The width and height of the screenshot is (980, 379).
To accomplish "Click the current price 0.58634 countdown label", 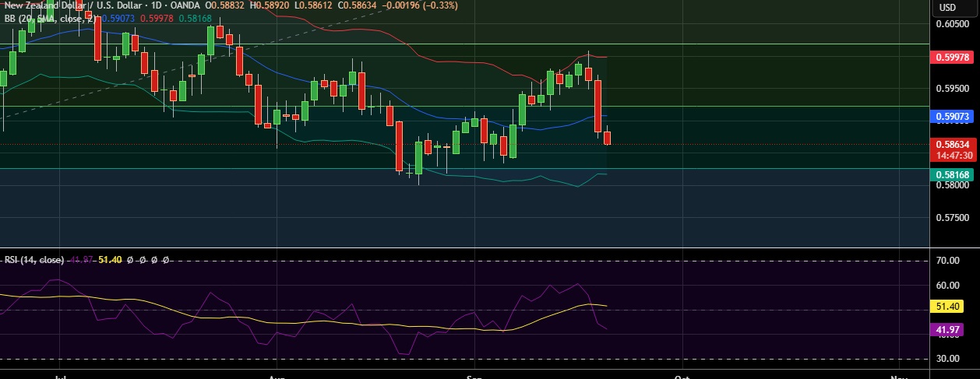I will (x=953, y=149).
